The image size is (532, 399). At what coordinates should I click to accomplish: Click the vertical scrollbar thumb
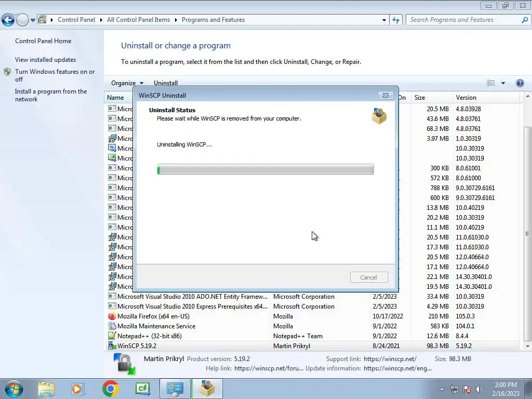point(527,234)
